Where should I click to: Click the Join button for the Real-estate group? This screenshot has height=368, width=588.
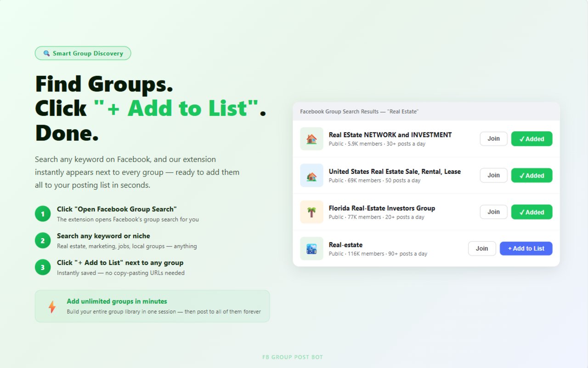coord(482,248)
